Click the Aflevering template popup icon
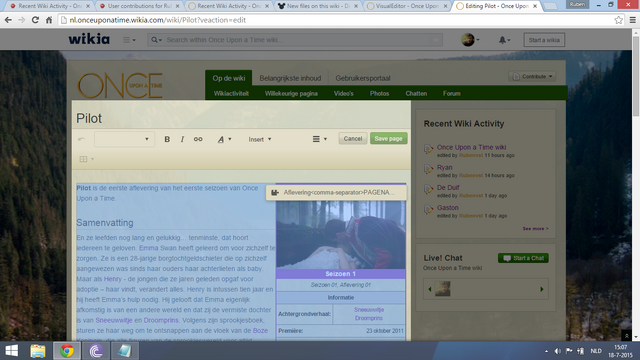 click(x=275, y=192)
